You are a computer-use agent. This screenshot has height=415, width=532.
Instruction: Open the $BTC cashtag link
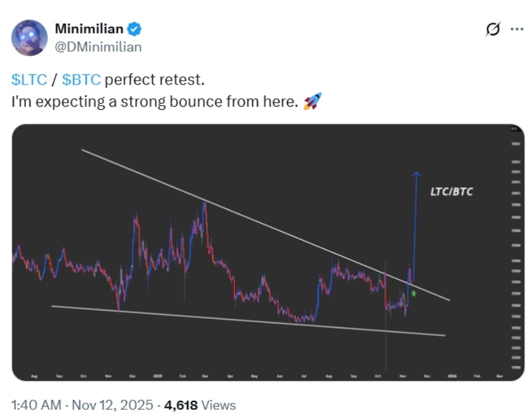pyautogui.click(x=81, y=81)
